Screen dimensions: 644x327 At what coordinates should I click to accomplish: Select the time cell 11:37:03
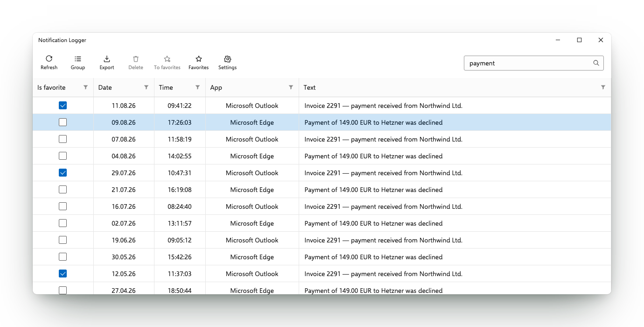tap(180, 274)
